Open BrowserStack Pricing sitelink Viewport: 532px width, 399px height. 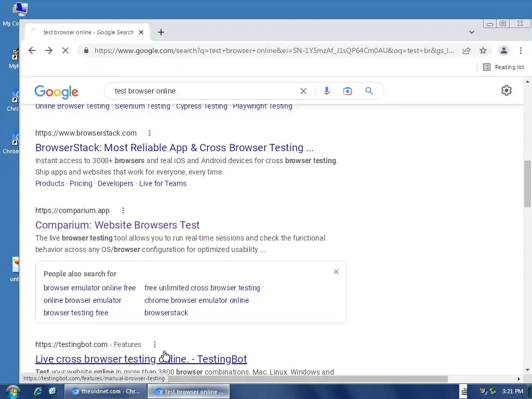point(81,183)
